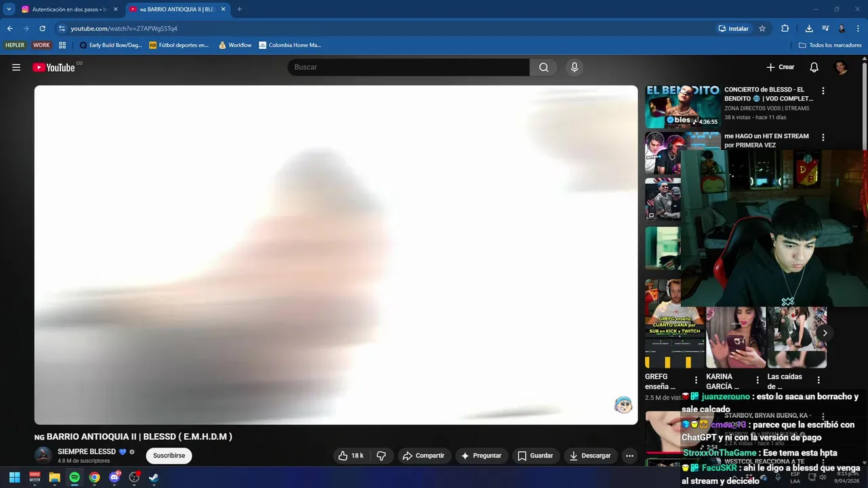Image resolution: width=868 pixels, height=488 pixels.
Task: Click the Suscribirse button
Action: click(x=169, y=455)
